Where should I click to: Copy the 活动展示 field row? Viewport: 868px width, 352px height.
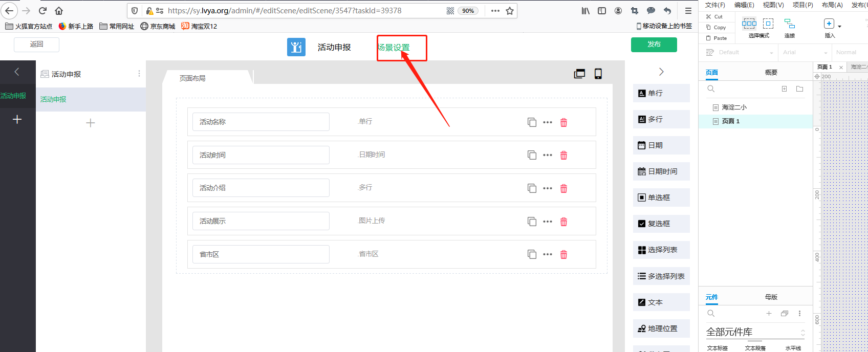pyautogui.click(x=532, y=222)
